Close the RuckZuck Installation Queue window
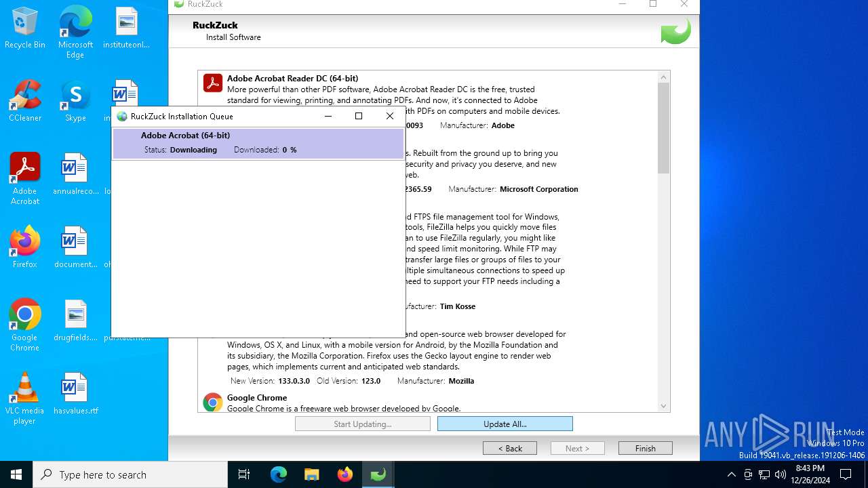868x488 pixels. [x=390, y=116]
